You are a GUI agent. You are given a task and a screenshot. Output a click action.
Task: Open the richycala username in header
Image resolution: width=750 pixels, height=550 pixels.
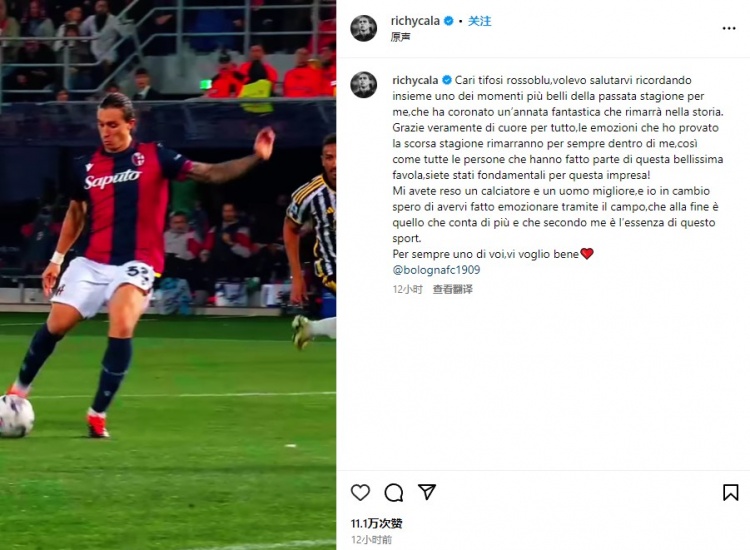point(415,21)
